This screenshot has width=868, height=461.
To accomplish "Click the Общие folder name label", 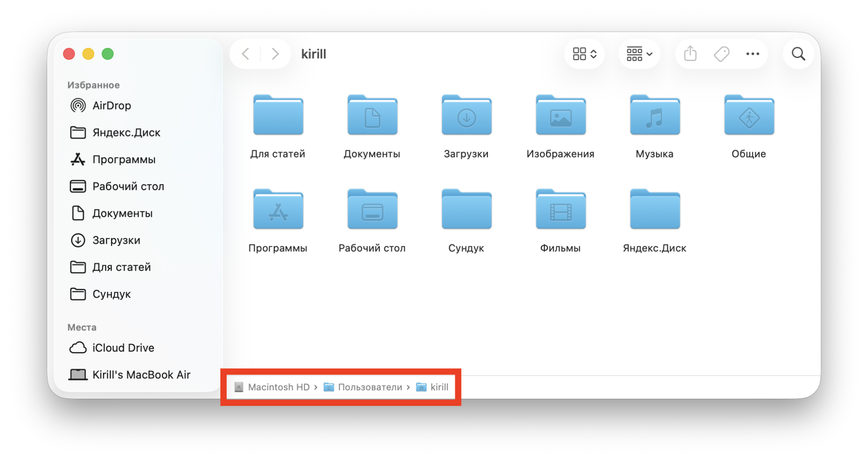I will pos(748,154).
